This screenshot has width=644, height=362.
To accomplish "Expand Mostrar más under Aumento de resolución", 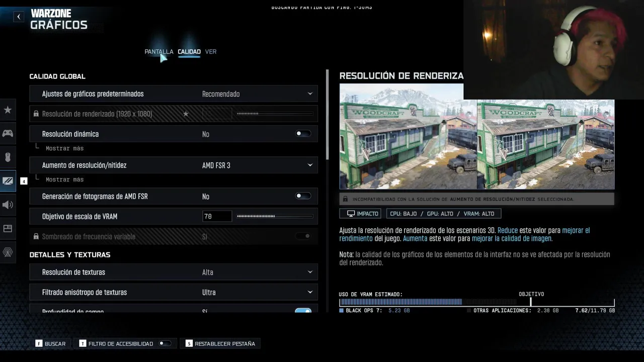I will [x=64, y=179].
